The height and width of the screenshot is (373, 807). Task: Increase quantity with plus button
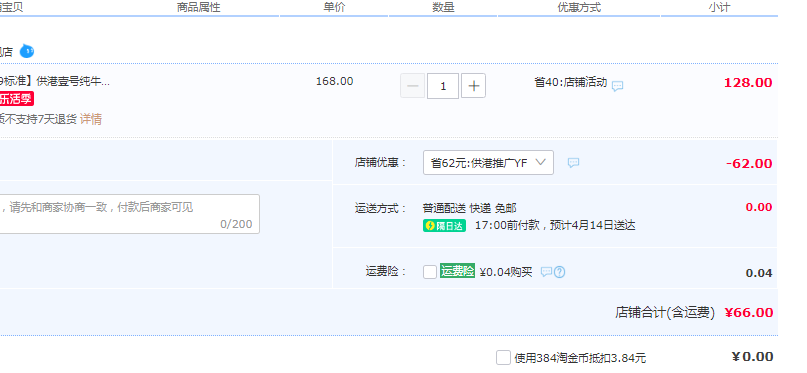tap(473, 86)
